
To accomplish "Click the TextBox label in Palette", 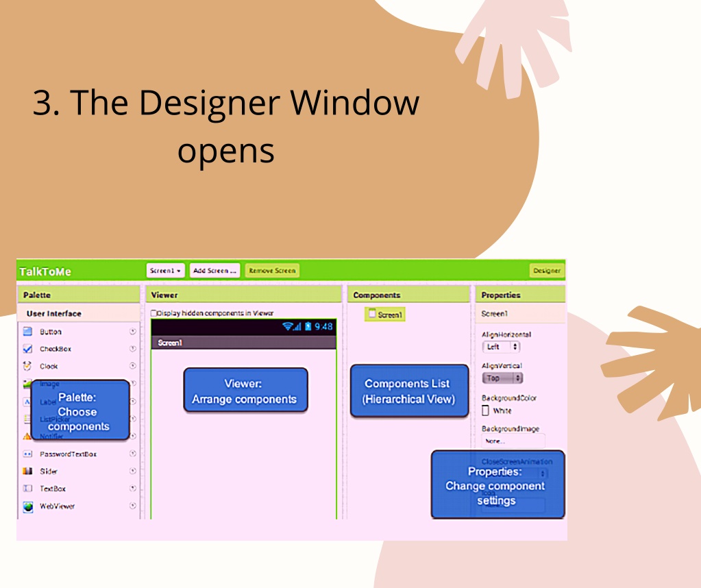I will pyautogui.click(x=53, y=489).
